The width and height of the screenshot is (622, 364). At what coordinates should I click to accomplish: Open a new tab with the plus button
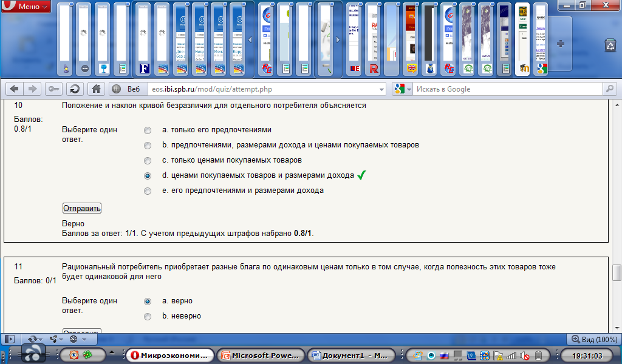[x=560, y=44]
